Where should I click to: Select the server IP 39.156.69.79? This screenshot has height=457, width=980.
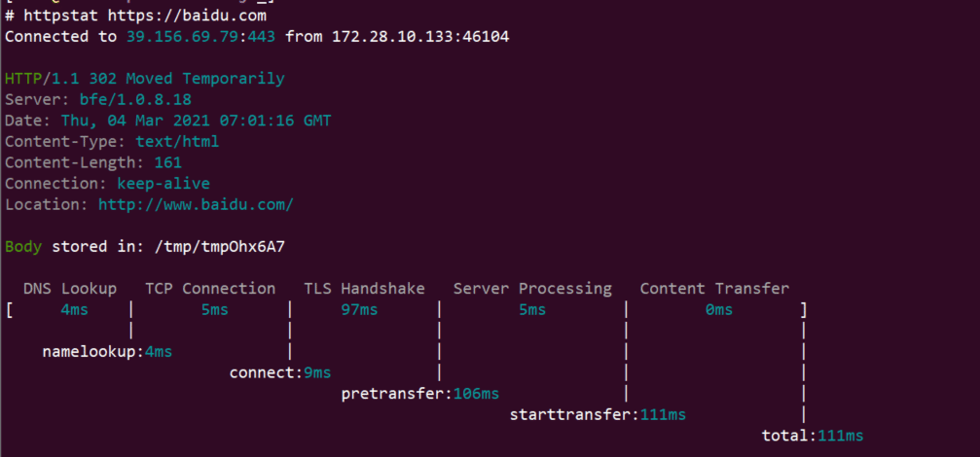183,37
